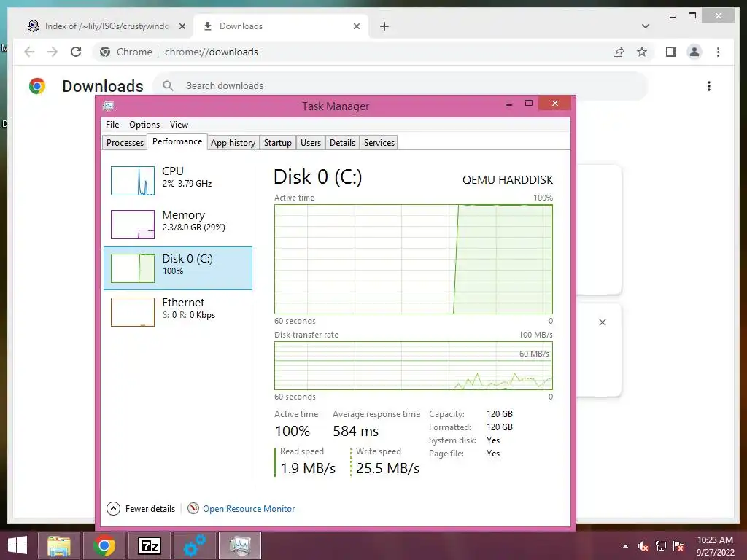
Task: Minimize the Task Manager window
Action: [508, 104]
